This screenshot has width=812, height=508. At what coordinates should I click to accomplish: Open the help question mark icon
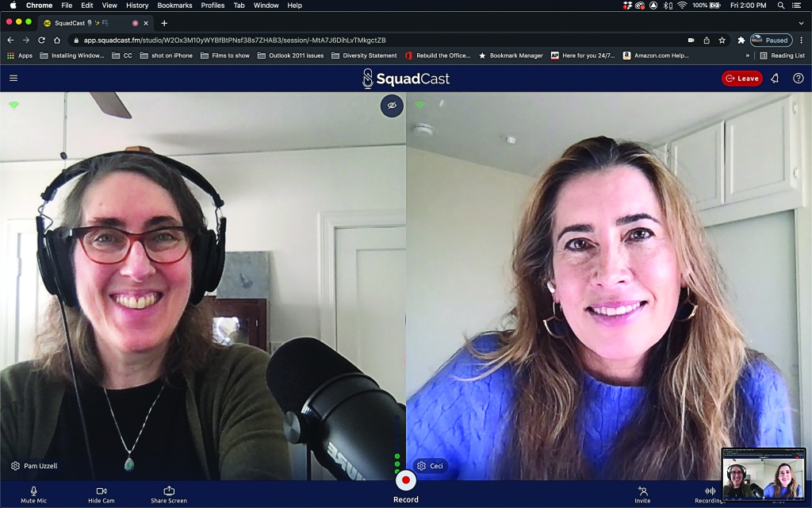tap(798, 78)
